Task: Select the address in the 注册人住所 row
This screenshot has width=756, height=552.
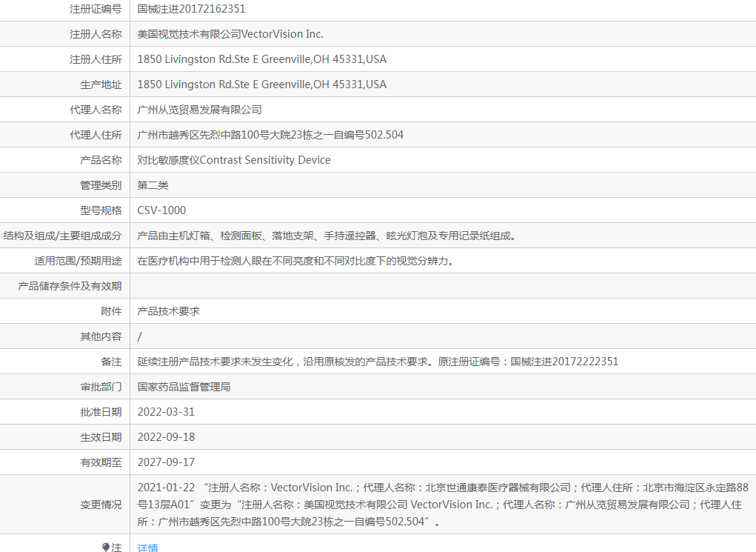Action: click(262, 59)
